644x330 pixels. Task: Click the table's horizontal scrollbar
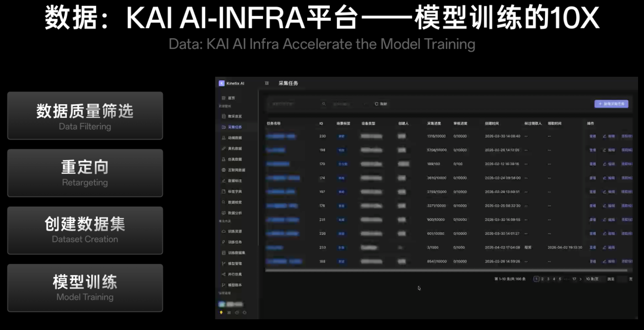point(417,270)
